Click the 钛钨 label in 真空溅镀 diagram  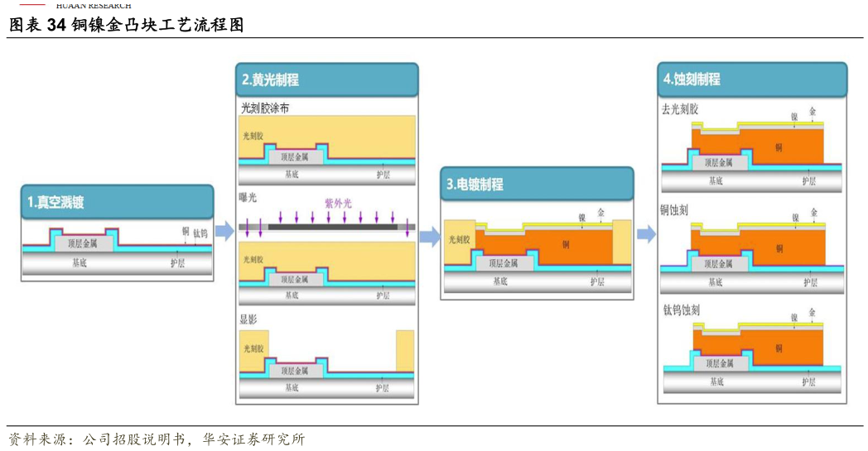[200, 233]
